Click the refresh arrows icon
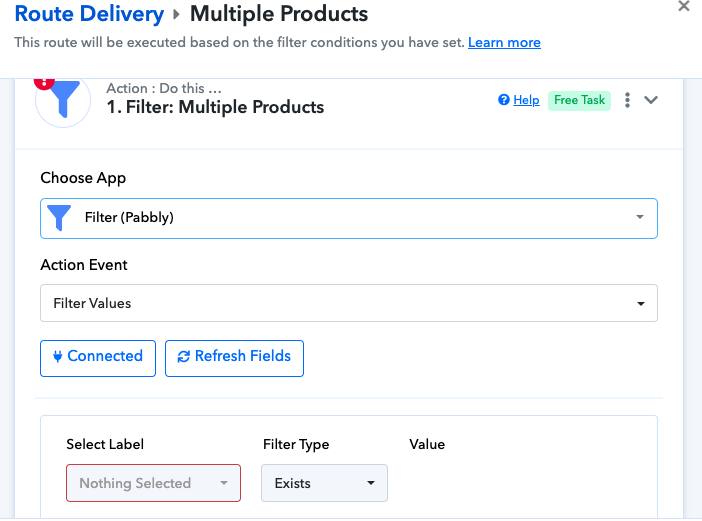The image size is (702, 521). click(183, 356)
